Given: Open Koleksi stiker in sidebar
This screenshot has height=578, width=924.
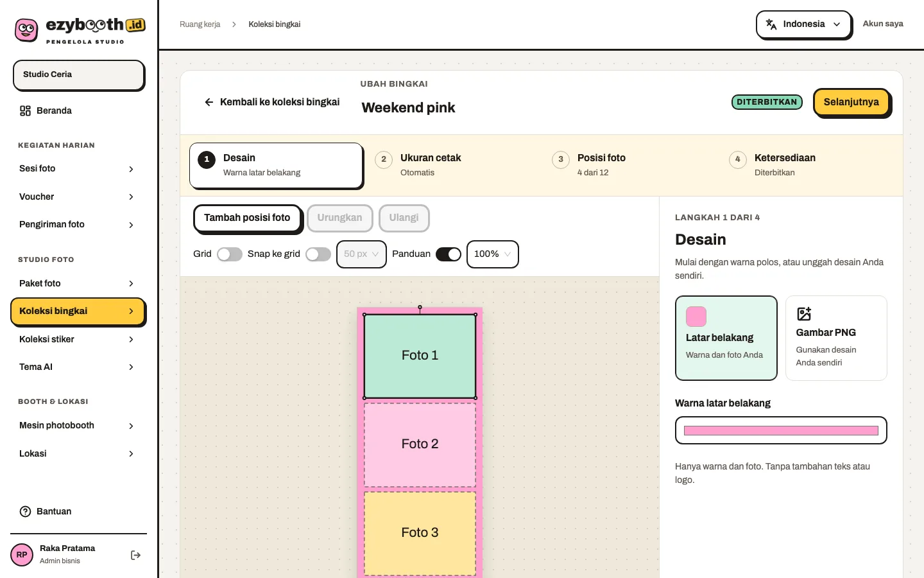Looking at the screenshot, I should 78,340.
